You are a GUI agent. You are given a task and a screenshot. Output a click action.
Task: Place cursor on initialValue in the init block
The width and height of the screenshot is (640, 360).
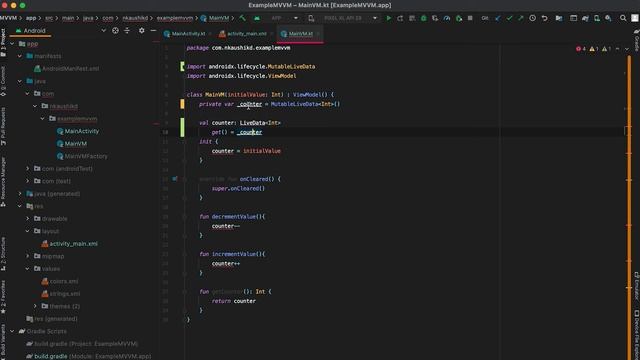click(262, 151)
